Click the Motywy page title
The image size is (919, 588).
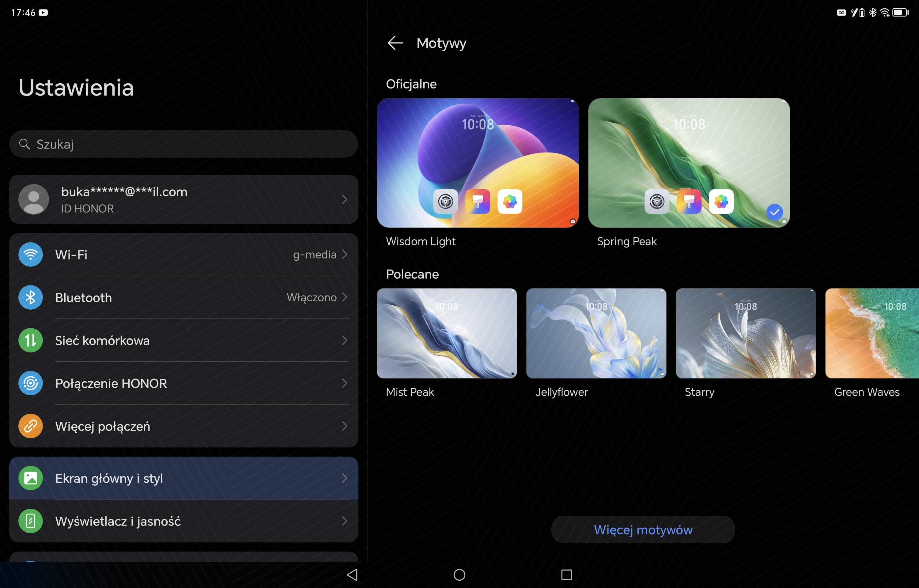coord(441,43)
